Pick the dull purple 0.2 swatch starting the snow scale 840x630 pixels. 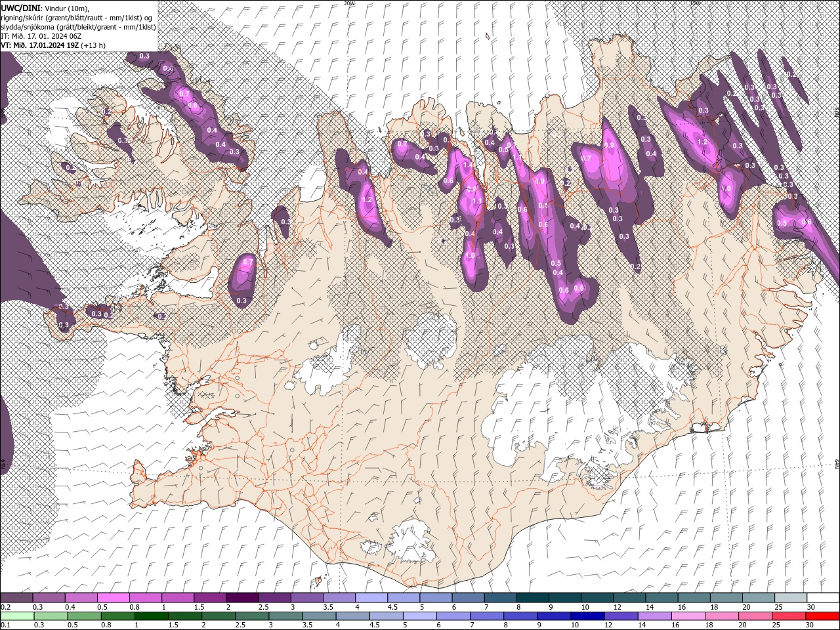[x=16, y=598]
